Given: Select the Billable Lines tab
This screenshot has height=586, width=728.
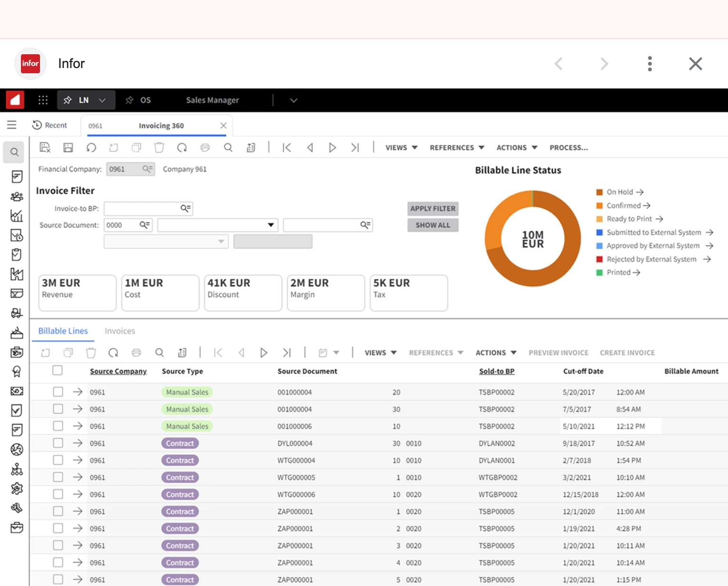Looking at the screenshot, I should [x=63, y=331].
